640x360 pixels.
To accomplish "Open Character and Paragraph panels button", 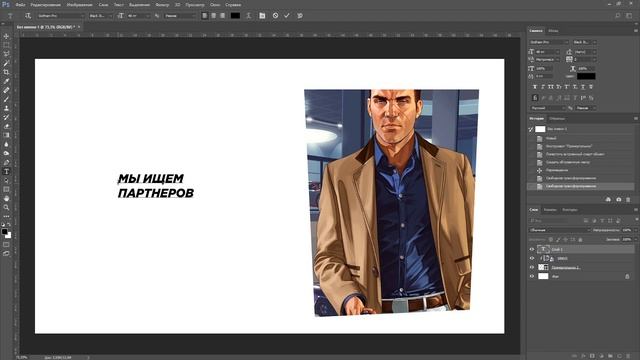I will click(x=262, y=16).
